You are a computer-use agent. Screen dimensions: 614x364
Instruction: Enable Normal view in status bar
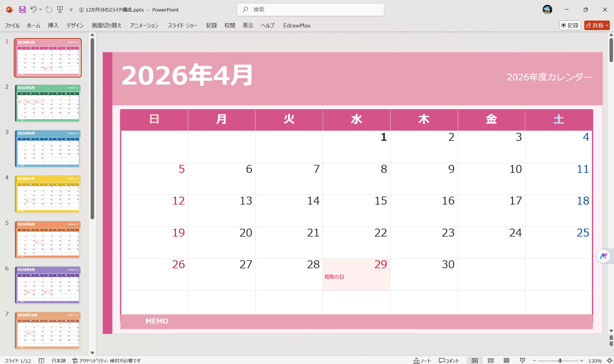475,360
